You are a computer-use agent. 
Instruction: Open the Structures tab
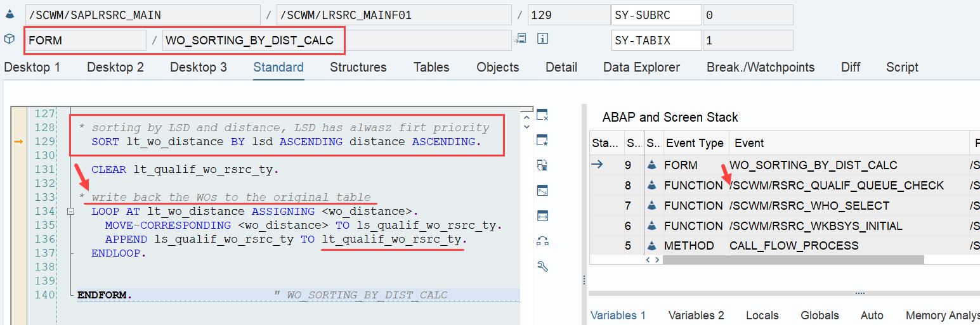[x=358, y=67]
